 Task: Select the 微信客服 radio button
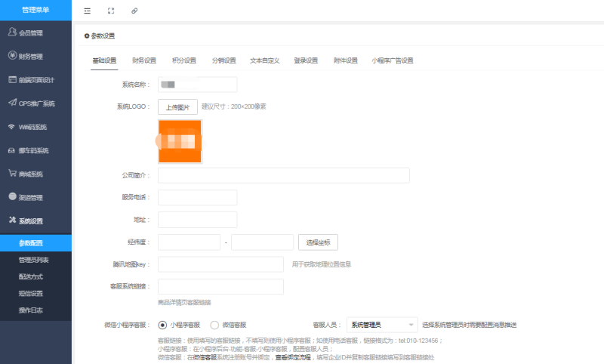214,325
